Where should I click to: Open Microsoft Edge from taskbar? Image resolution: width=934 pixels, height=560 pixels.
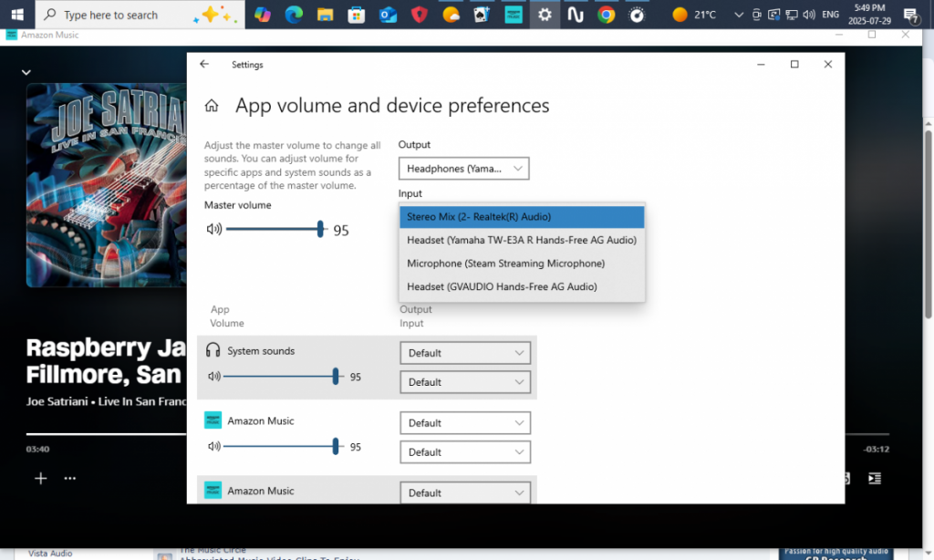pyautogui.click(x=294, y=15)
